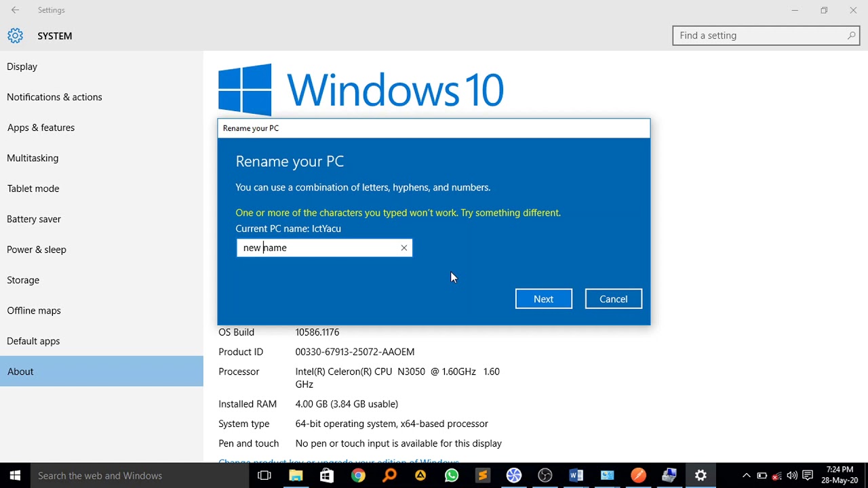
Task: Open the Windows Start menu
Action: (x=15, y=476)
